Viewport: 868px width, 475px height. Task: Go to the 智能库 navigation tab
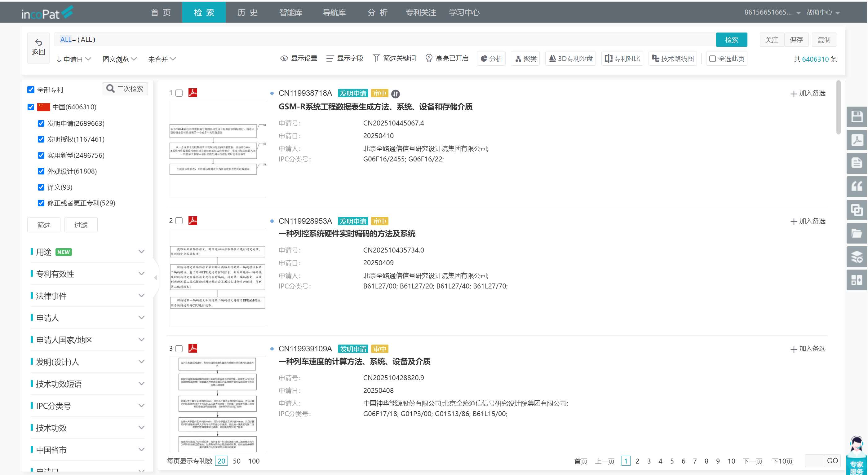290,12
